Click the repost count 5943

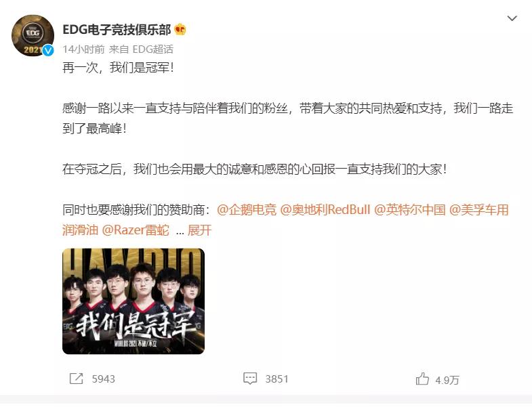[x=104, y=379]
